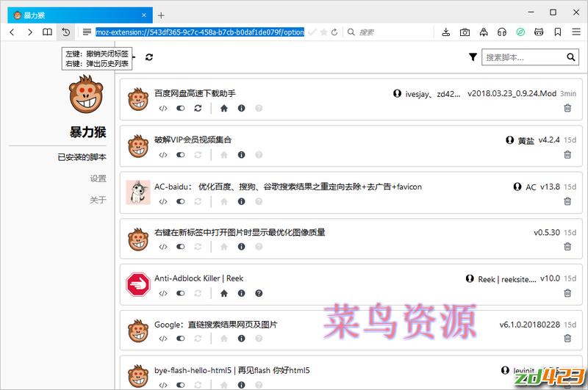The height and width of the screenshot is (390, 588).
Task: Reload the page using address bar refresh
Action: (334, 32)
